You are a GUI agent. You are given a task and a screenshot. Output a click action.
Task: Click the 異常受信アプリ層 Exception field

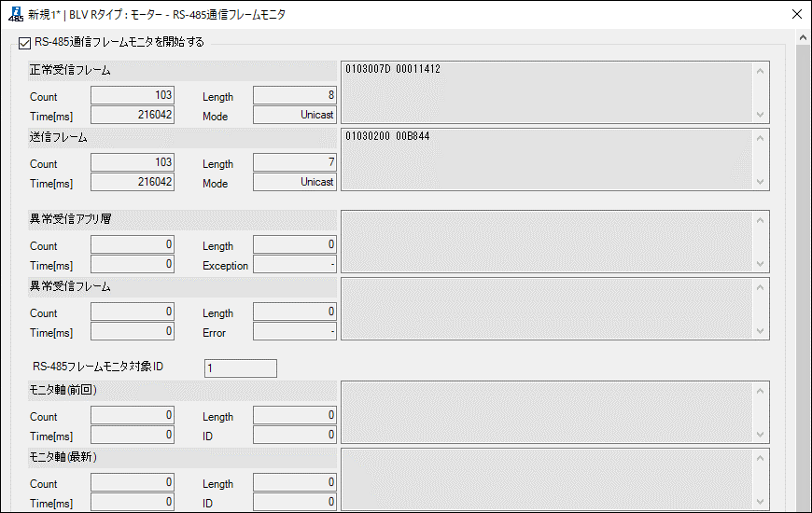(x=295, y=264)
